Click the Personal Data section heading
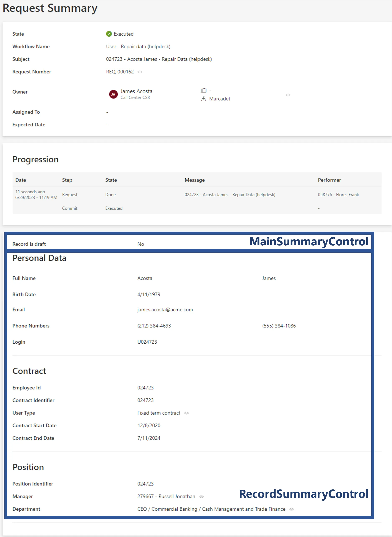392x537 pixels. point(39,258)
